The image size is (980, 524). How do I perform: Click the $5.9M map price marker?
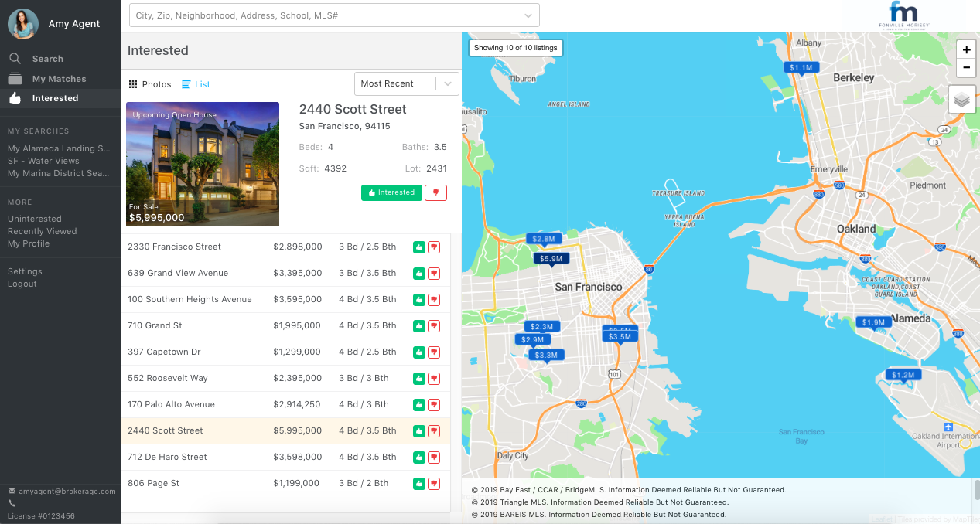(x=551, y=259)
